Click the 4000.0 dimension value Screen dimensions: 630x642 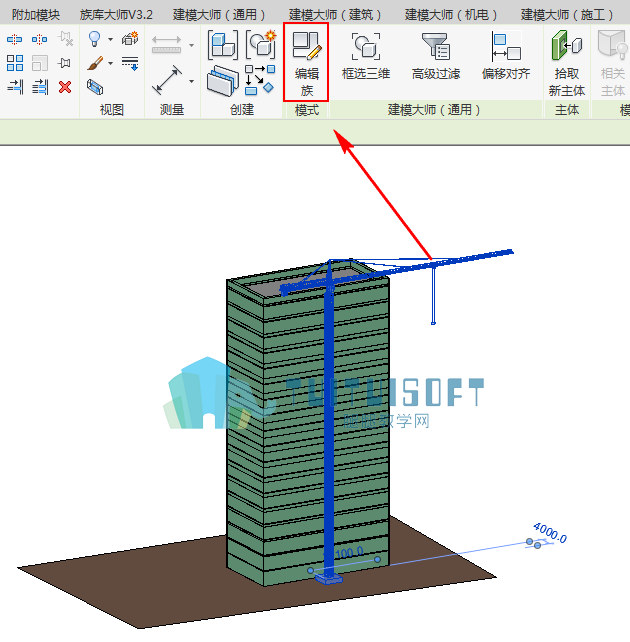(550, 532)
